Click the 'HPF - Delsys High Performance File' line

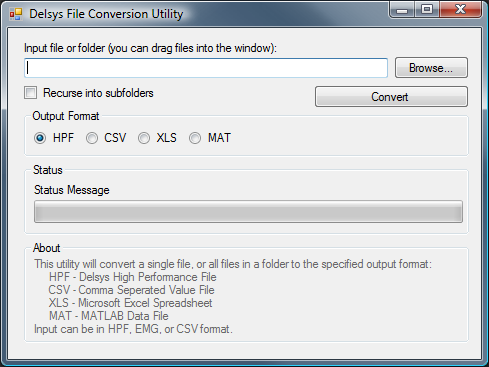pos(133,277)
